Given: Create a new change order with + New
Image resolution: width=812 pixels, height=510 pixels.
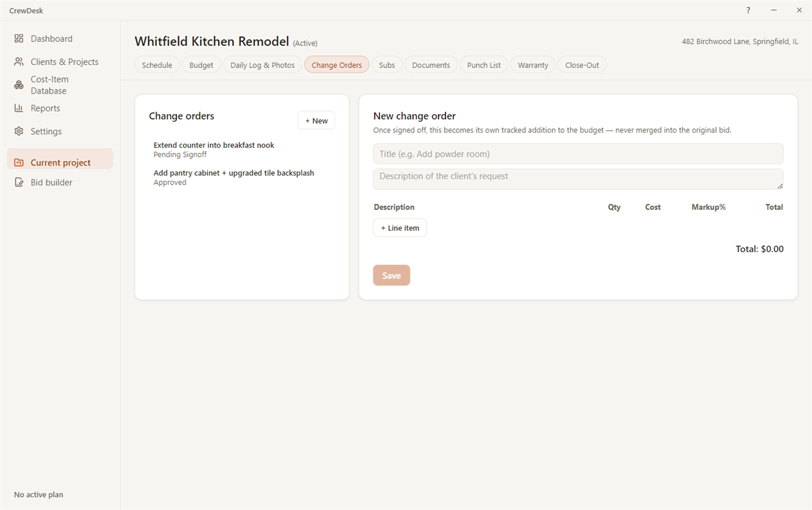Looking at the screenshot, I should point(316,121).
